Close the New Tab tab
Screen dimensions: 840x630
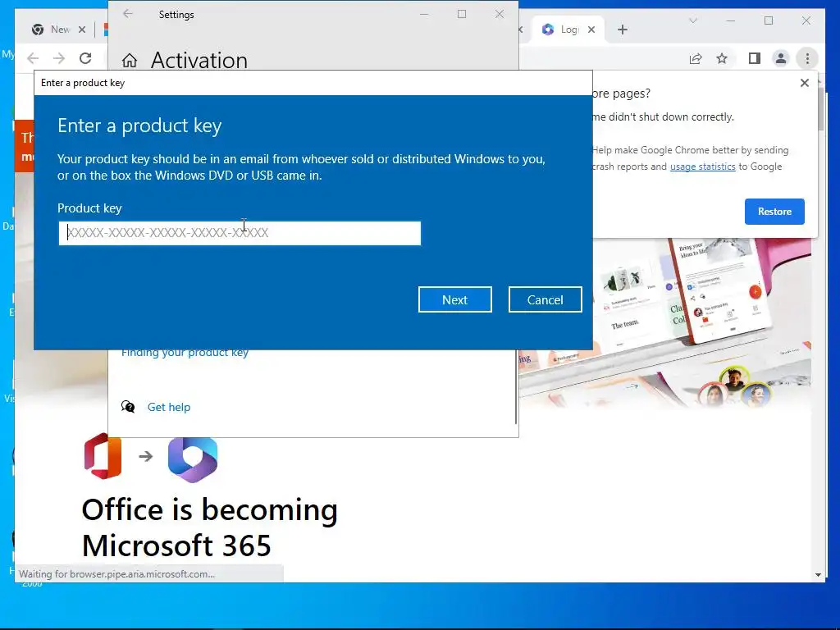pyautogui.click(x=82, y=30)
